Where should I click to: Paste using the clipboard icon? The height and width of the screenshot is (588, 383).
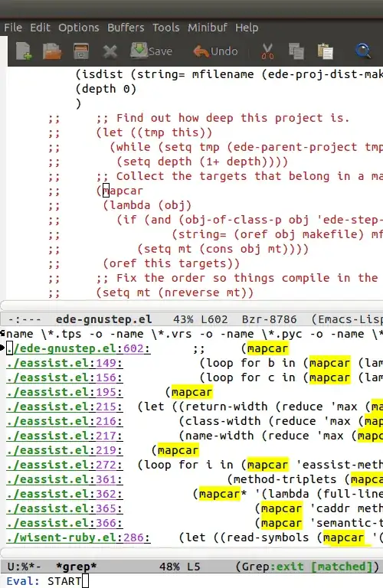325,51
